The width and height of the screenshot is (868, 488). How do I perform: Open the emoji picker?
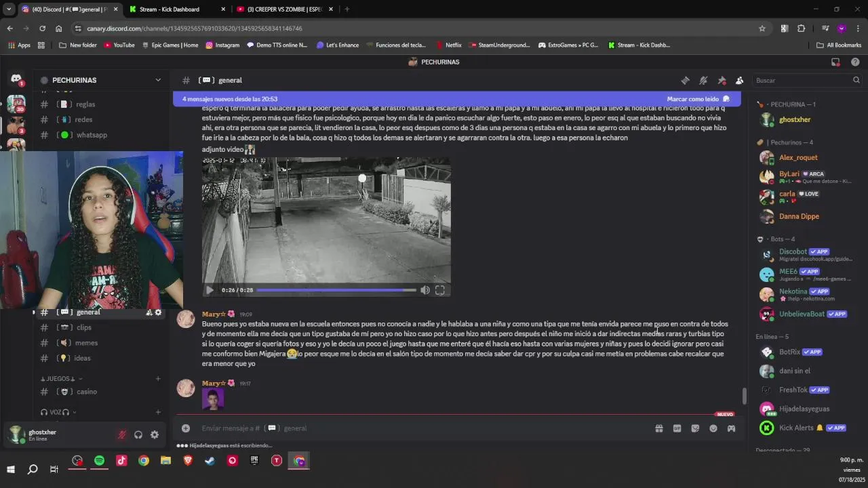[x=713, y=428]
